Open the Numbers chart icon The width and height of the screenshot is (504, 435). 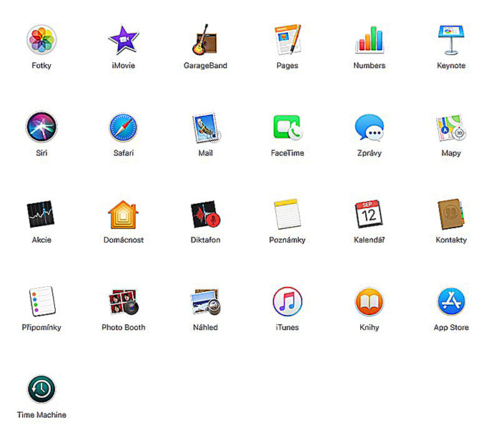pyautogui.click(x=369, y=40)
